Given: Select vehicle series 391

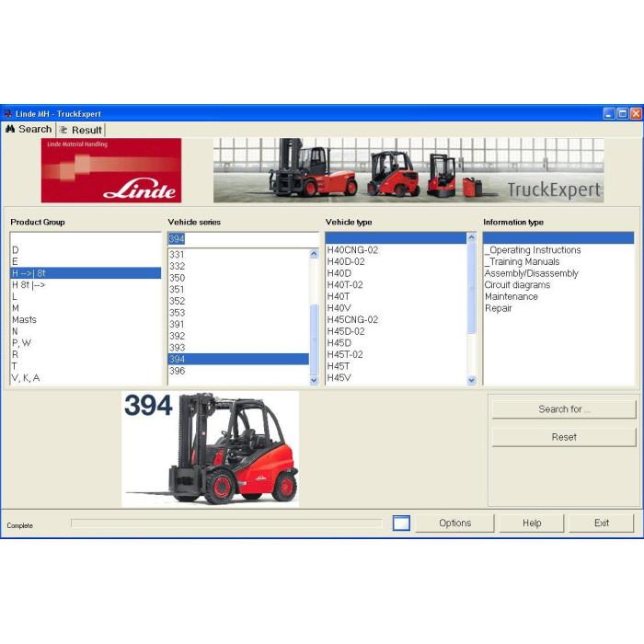Looking at the screenshot, I should pyautogui.click(x=238, y=324).
